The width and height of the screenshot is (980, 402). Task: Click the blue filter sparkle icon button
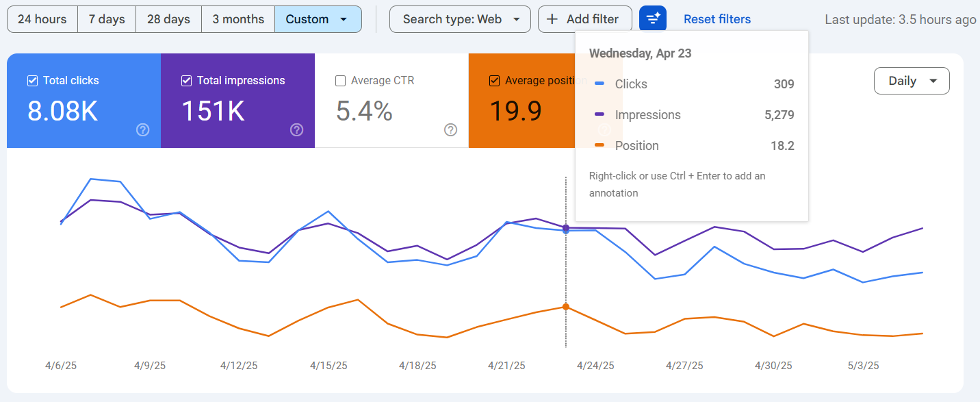point(653,18)
